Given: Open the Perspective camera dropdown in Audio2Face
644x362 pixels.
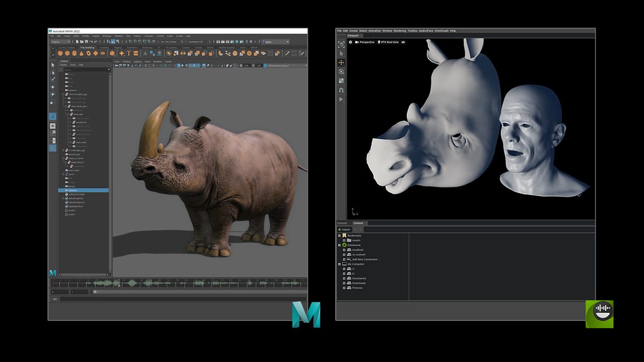Looking at the screenshot, I should pyautogui.click(x=365, y=41).
